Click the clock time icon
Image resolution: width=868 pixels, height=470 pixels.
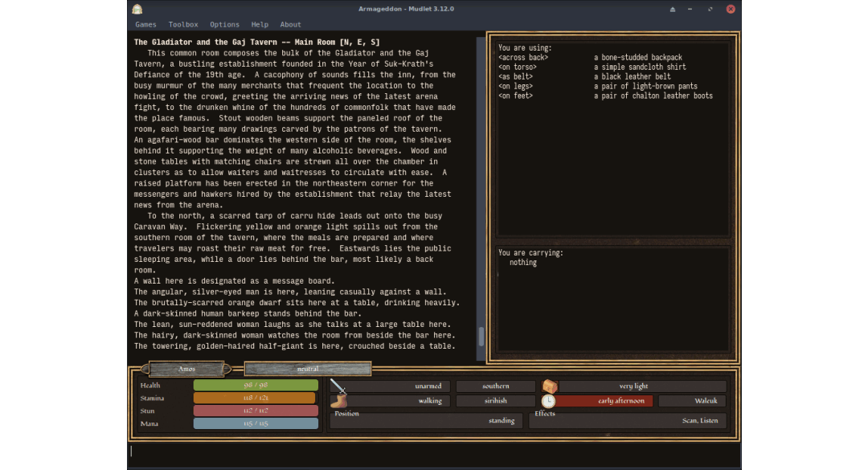pos(548,401)
